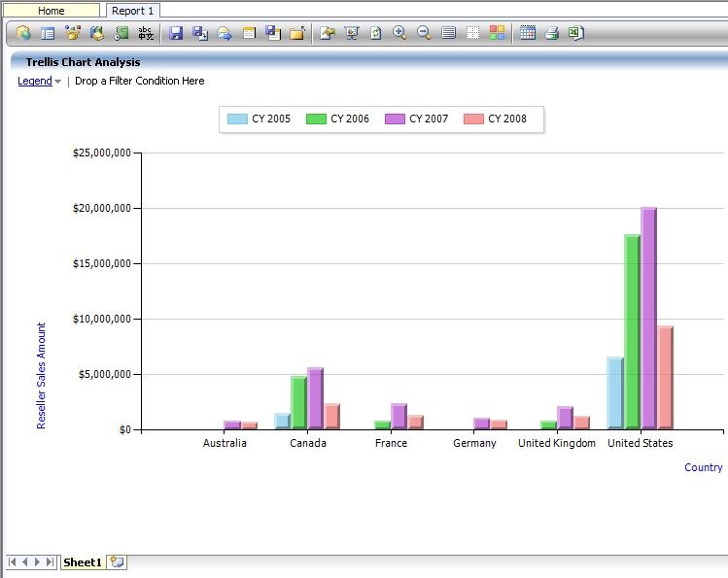Zoom out with the magnifier minus icon
Viewport: 728px width, 578px height.
pyautogui.click(x=424, y=33)
